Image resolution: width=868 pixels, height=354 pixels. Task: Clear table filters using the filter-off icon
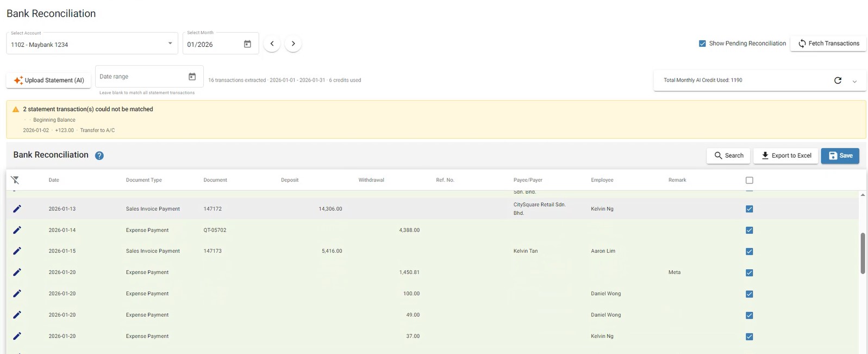click(15, 180)
